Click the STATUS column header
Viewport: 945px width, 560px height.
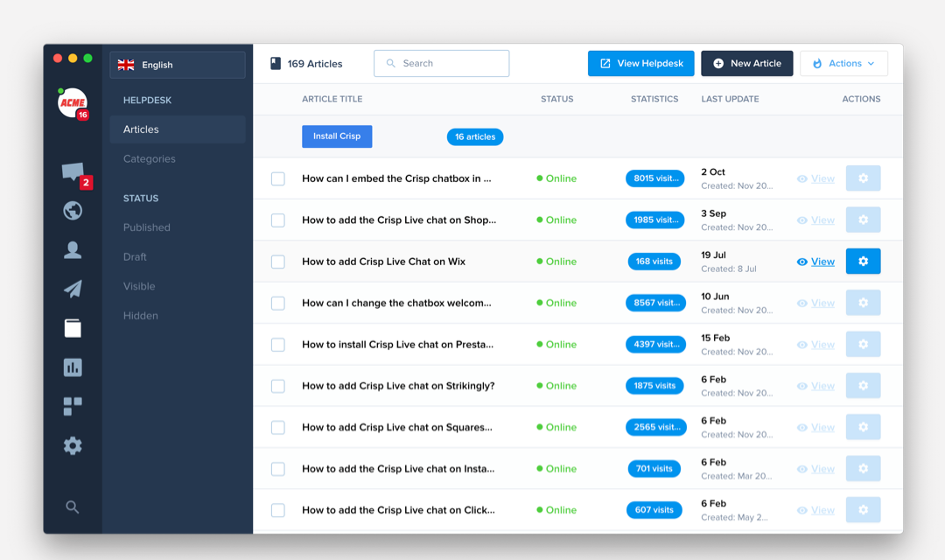556,99
